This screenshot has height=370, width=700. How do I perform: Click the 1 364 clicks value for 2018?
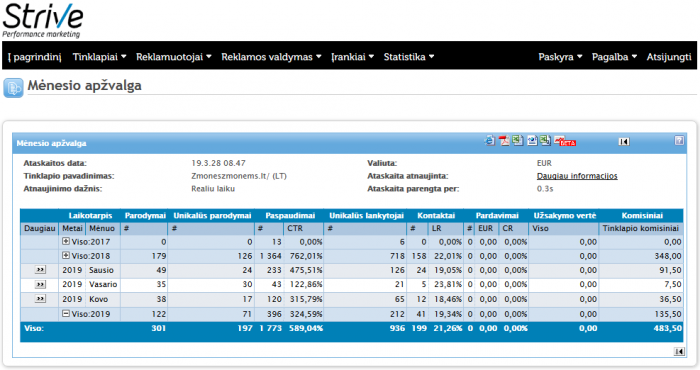pyautogui.click(x=271, y=256)
